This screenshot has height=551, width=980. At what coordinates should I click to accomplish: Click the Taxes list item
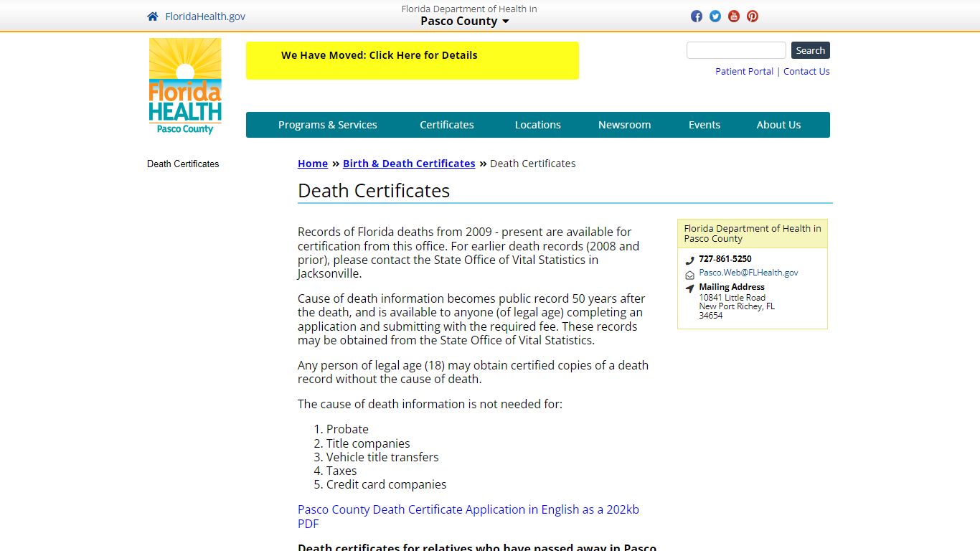click(x=341, y=471)
